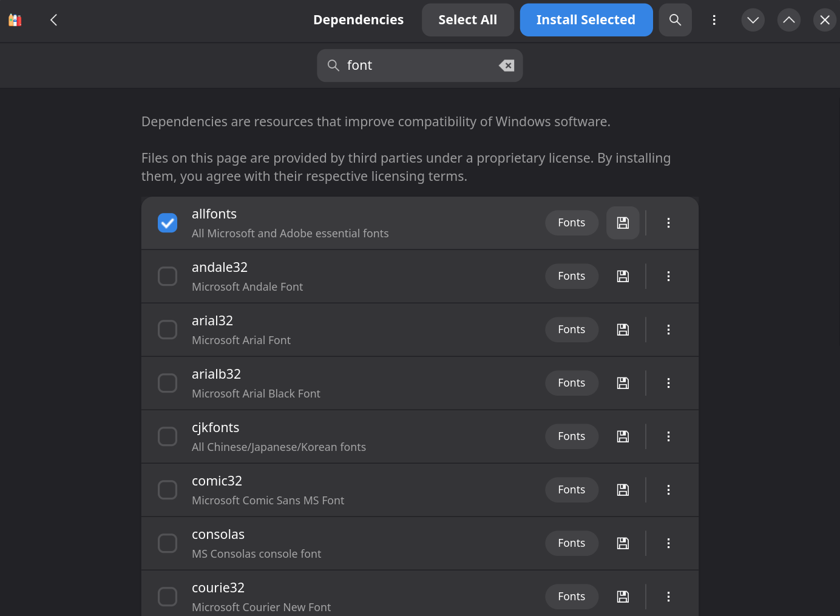Install allfonts via its save icon

click(623, 223)
